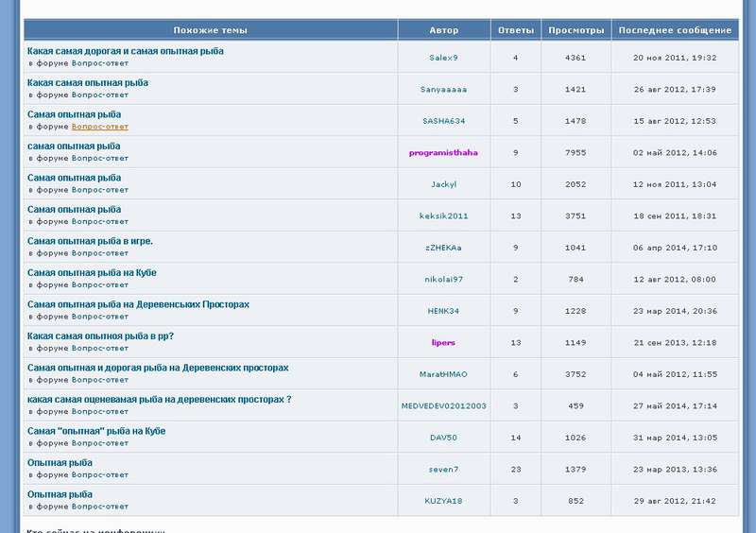Select date "29 авг 2012, 21:42"
Viewport: 756px width, 533px height.
click(x=675, y=501)
